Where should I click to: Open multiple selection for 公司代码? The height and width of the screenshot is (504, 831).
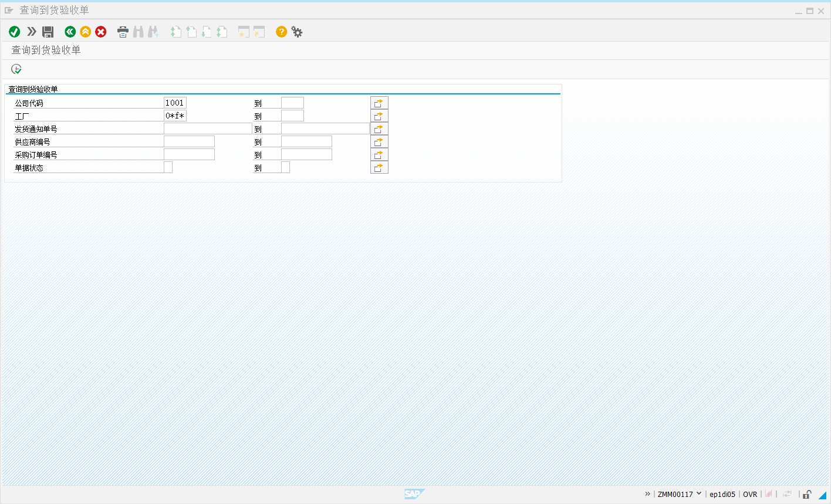pos(379,103)
